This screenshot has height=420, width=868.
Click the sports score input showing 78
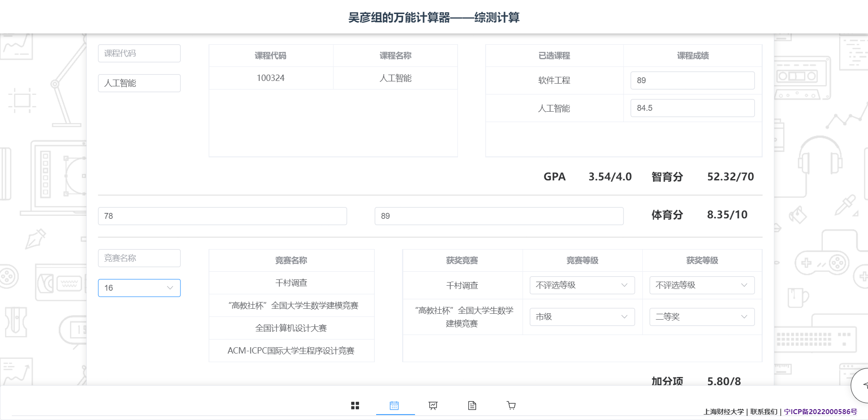click(x=222, y=216)
